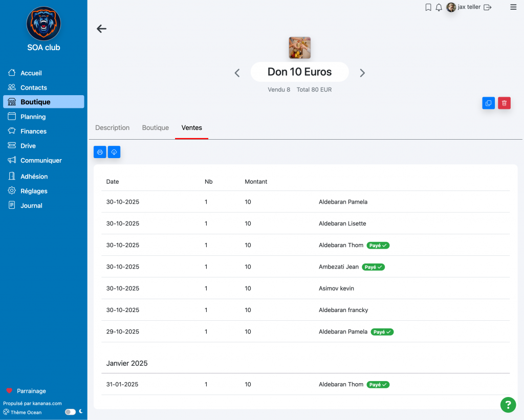Download sales with cloud icon
Image resolution: width=524 pixels, height=420 pixels.
click(x=114, y=152)
